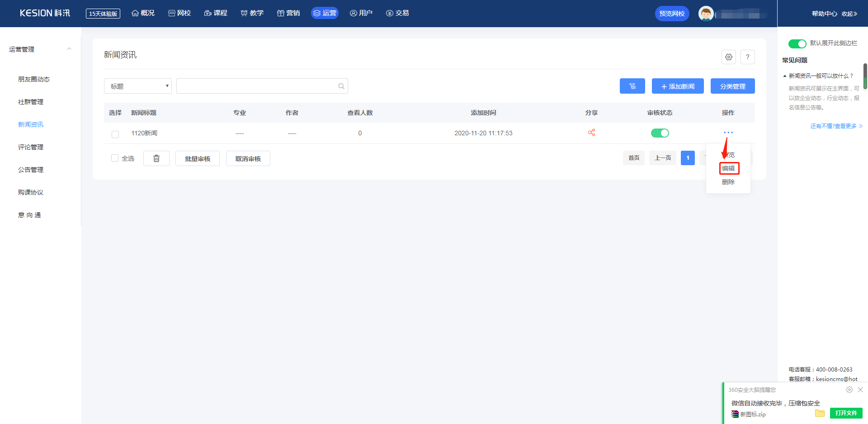Click the user avatar icon

pyautogui.click(x=706, y=14)
